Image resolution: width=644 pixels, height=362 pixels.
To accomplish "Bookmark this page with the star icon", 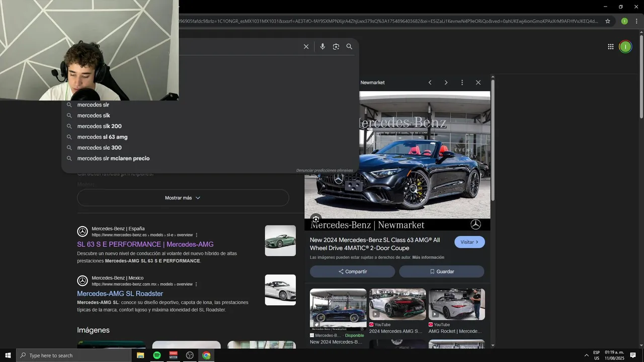I will 608,21.
